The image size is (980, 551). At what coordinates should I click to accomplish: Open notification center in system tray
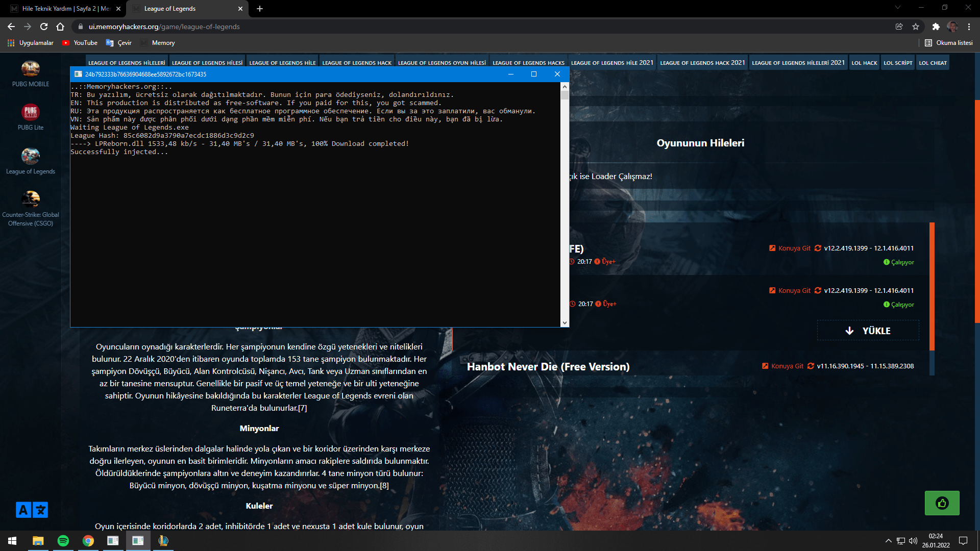coord(963,541)
